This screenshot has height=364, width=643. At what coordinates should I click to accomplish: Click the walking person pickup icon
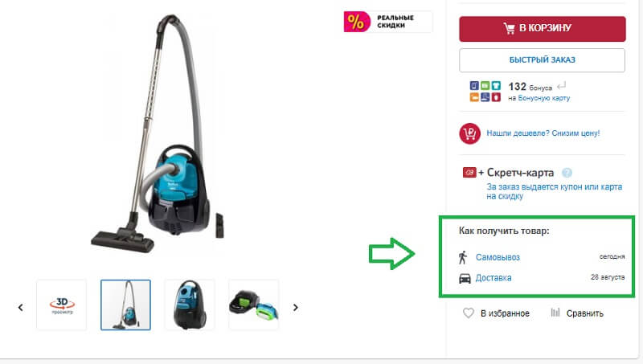[463, 257]
